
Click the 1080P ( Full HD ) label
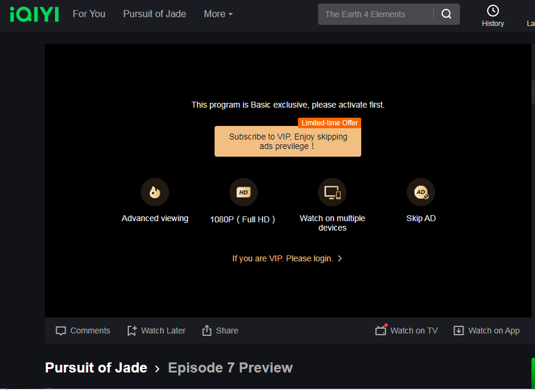[242, 219]
